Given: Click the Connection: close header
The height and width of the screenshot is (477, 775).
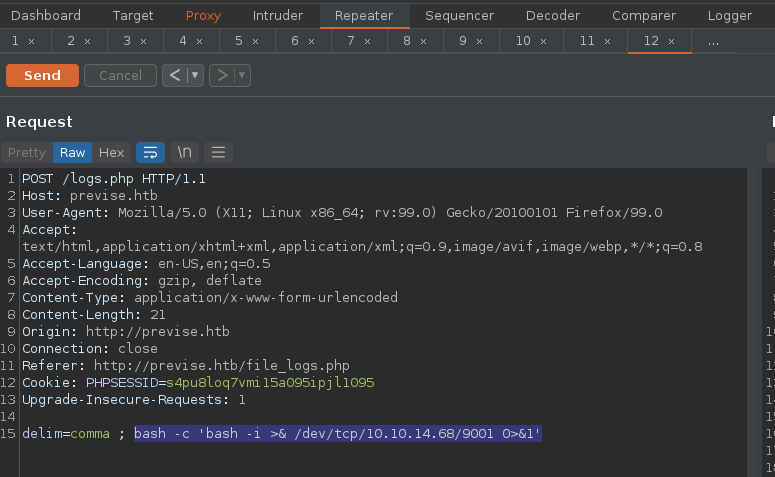Looking at the screenshot, I should (x=90, y=348).
